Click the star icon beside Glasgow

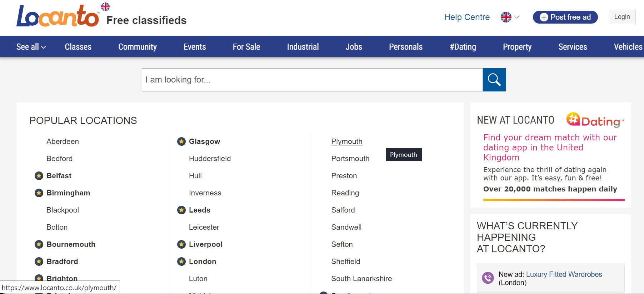point(181,141)
